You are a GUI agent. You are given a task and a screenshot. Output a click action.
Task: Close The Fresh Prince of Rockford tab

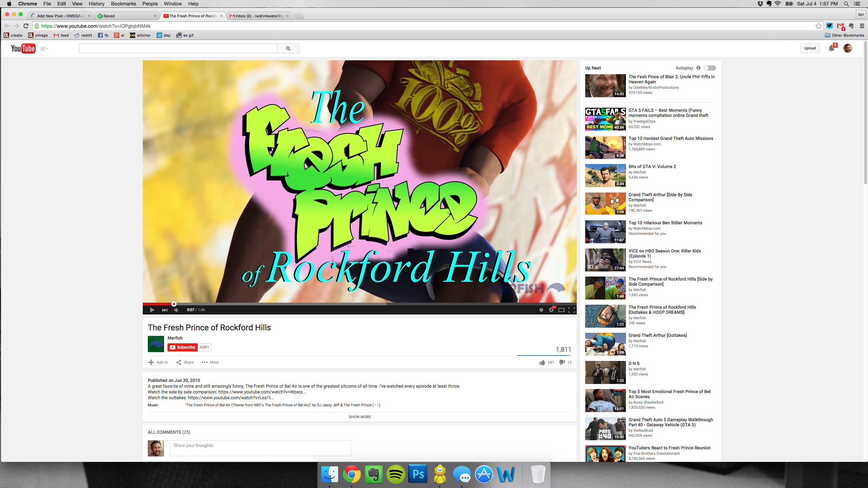pyautogui.click(x=221, y=16)
